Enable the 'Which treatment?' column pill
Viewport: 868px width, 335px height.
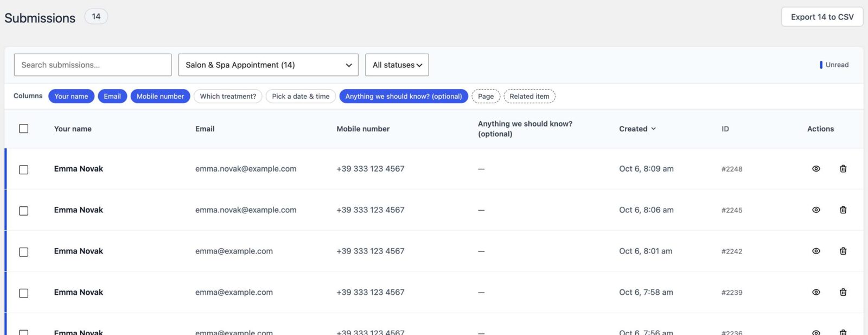click(x=228, y=96)
